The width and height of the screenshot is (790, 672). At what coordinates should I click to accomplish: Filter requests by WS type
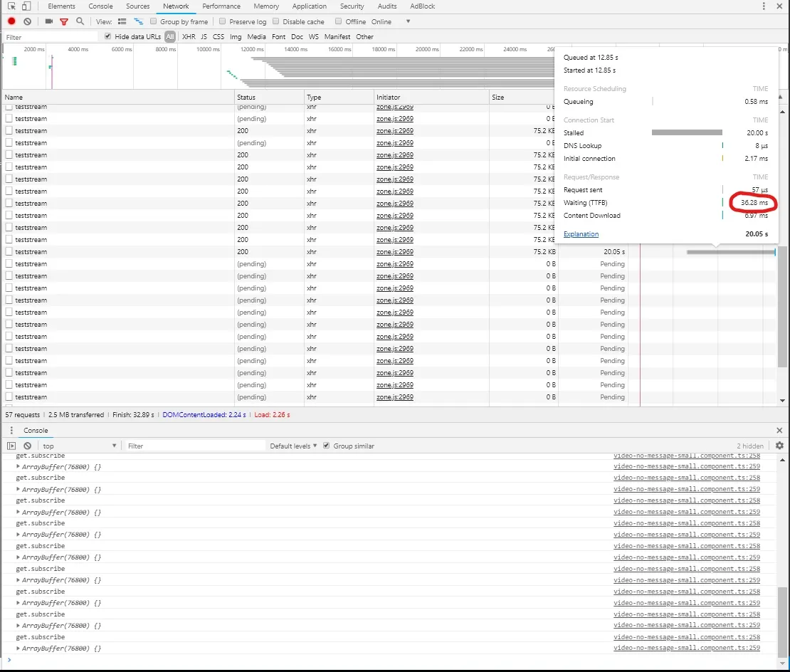tap(313, 37)
